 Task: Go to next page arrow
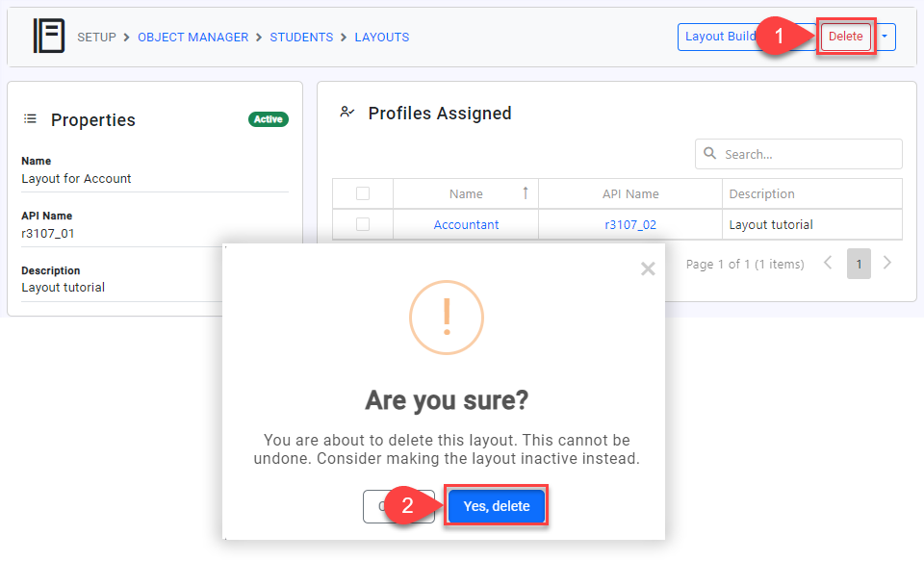click(887, 263)
